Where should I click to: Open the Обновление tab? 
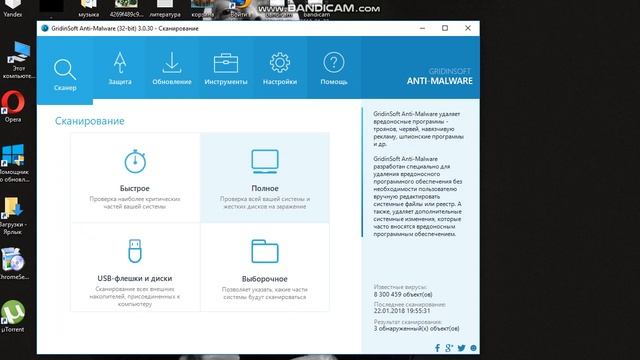point(172,68)
